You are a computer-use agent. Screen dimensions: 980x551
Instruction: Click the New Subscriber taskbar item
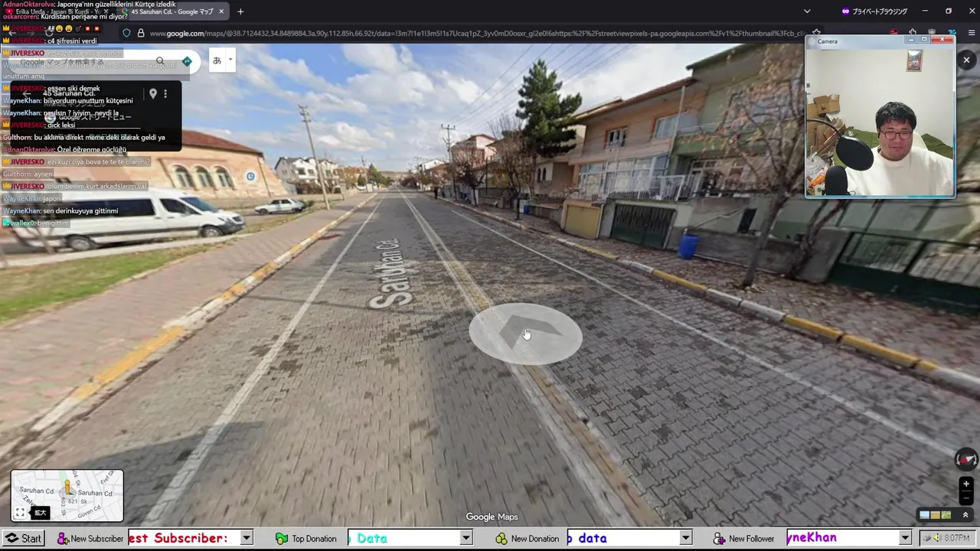click(x=90, y=539)
